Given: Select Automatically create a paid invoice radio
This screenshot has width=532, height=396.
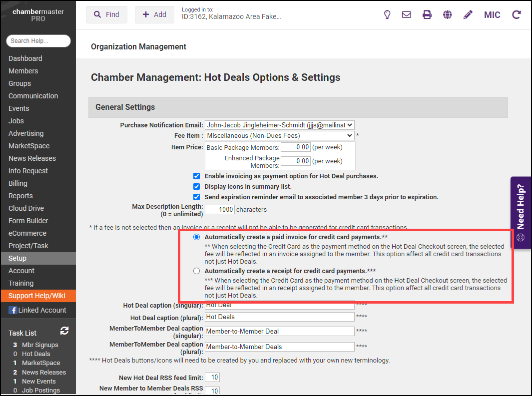Looking at the screenshot, I should [196, 237].
